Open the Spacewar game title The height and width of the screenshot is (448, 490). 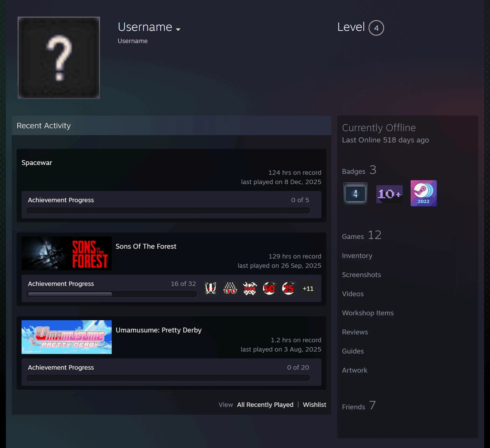tap(37, 163)
